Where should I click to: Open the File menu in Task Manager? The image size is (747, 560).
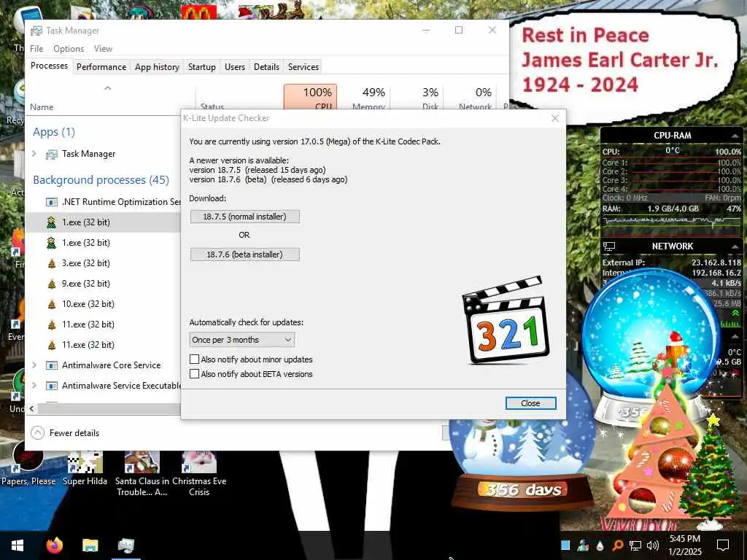coord(36,49)
